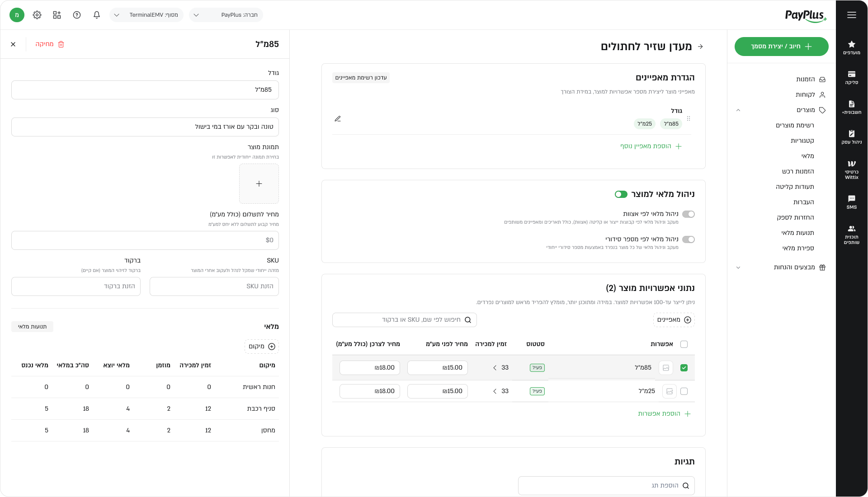Open the categories menu item
Viewport: 868px width, 497px height.
[x=802, y=141]
